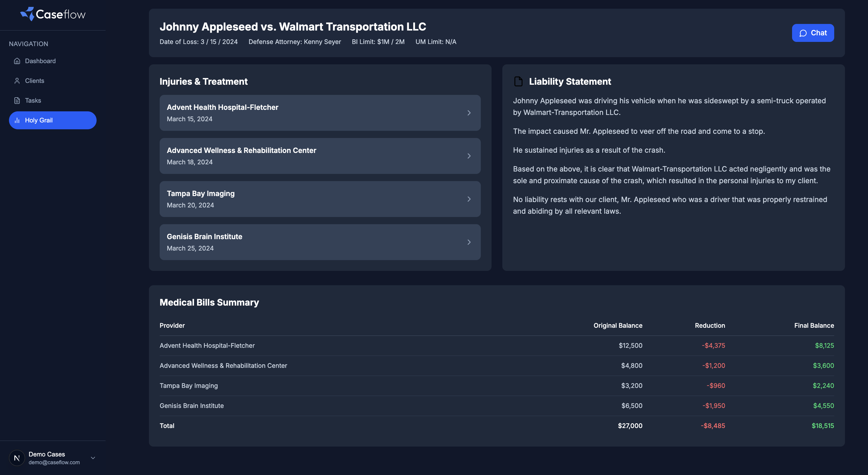This screenshot has width=868, height=475.
Task: Click Advent Health Hospital-Fletcher in bills table
Action: [207, 345]
